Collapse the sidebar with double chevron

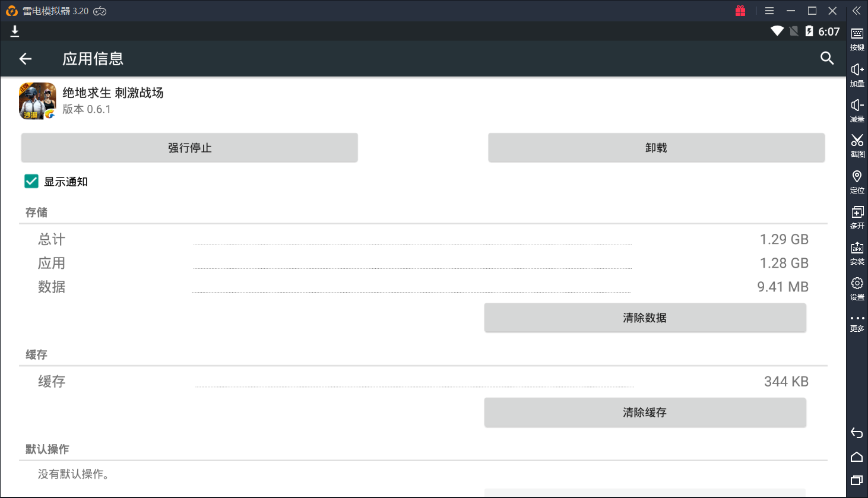click(x=857, y=11)
